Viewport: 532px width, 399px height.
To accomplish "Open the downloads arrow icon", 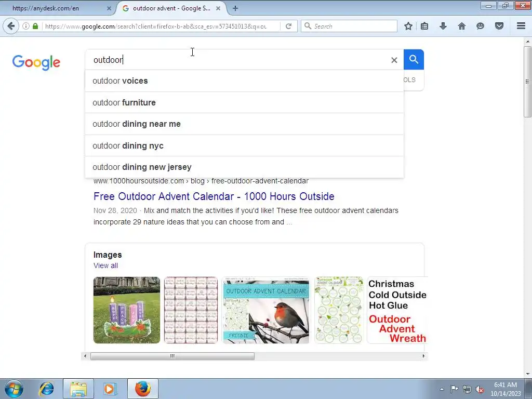I will coord(443,26).
